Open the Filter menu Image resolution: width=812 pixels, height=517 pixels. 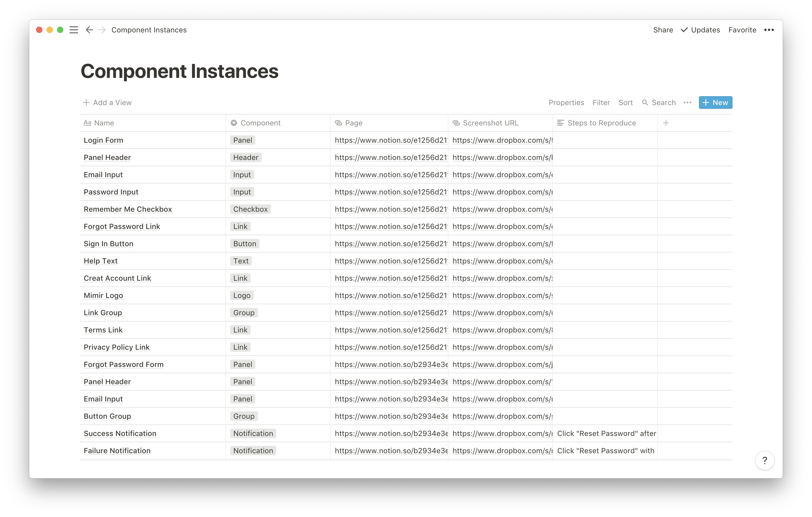pos(601,102)
